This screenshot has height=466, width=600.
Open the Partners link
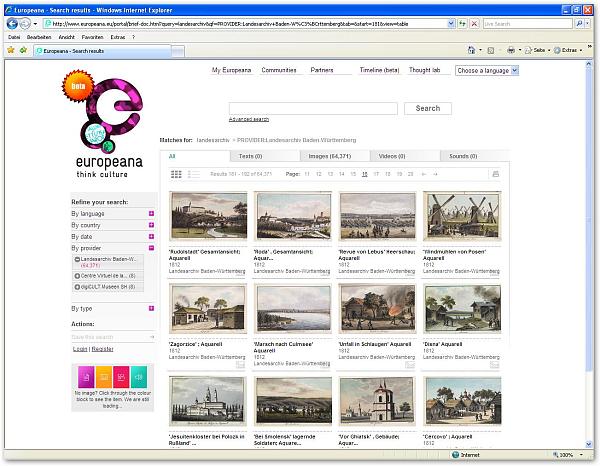[322, 70]
